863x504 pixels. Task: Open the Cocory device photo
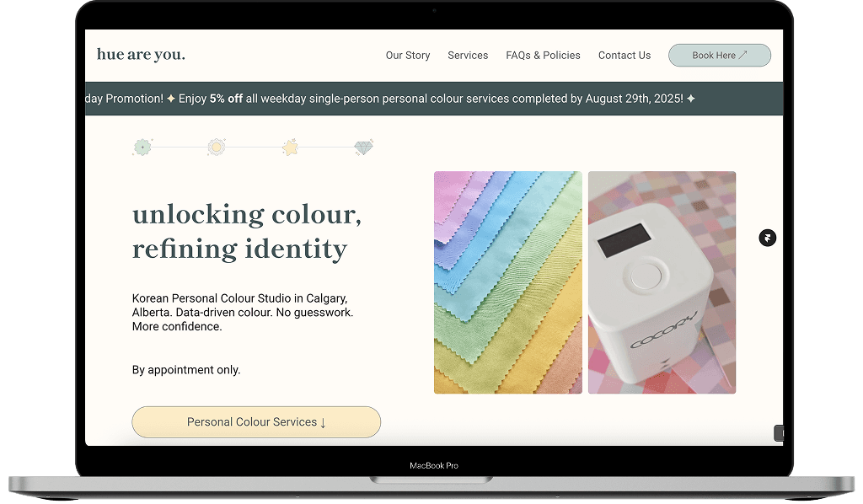[662, 282]
